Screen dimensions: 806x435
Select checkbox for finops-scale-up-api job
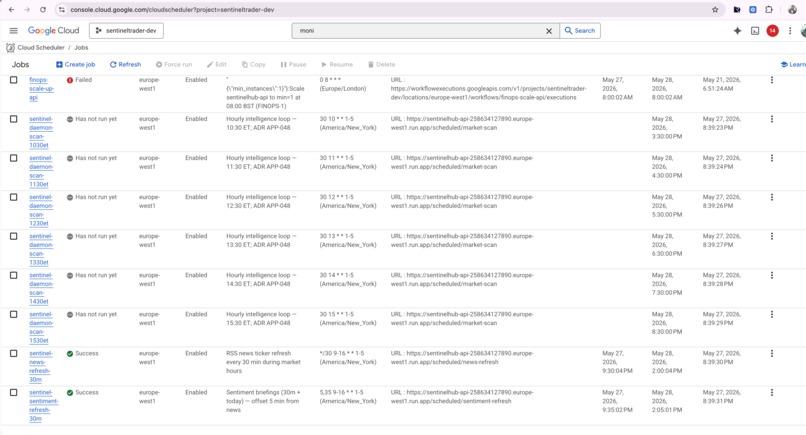click(x=13, y=80)
